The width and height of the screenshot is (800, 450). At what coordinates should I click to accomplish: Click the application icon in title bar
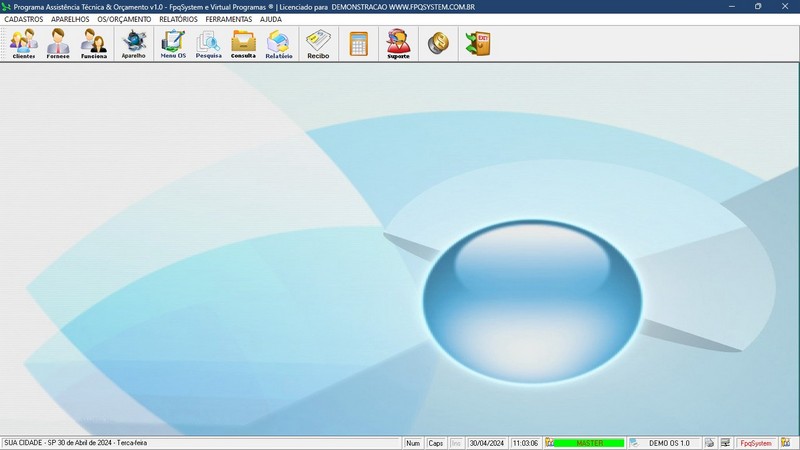pos(6,7)
